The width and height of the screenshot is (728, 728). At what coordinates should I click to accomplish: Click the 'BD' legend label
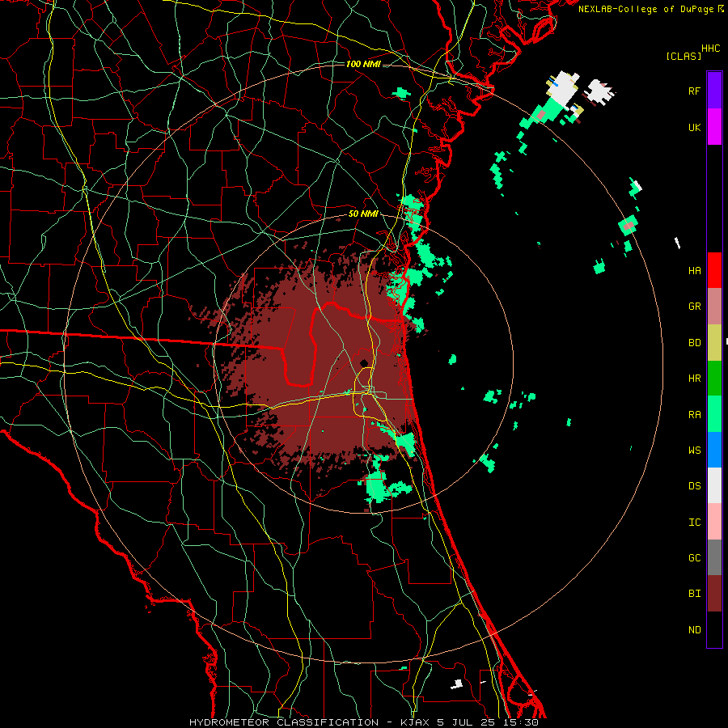[x=695, y=343]
